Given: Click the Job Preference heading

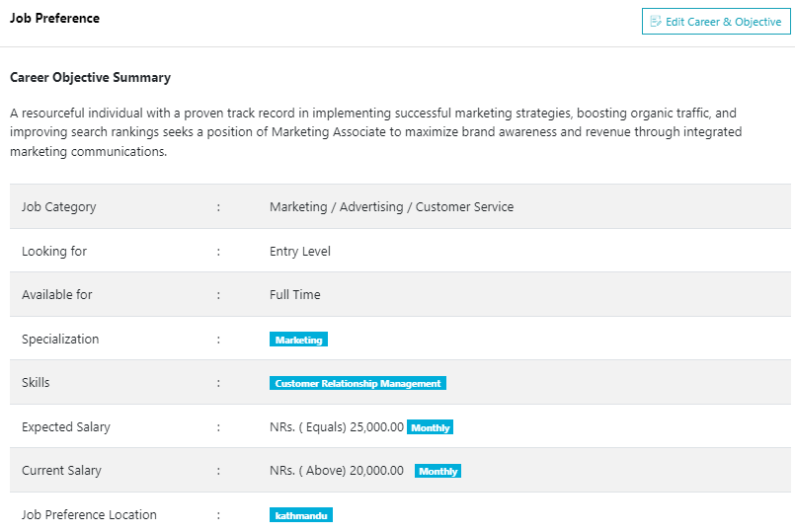Looking at the screenshot, I should tap(54, 18).
